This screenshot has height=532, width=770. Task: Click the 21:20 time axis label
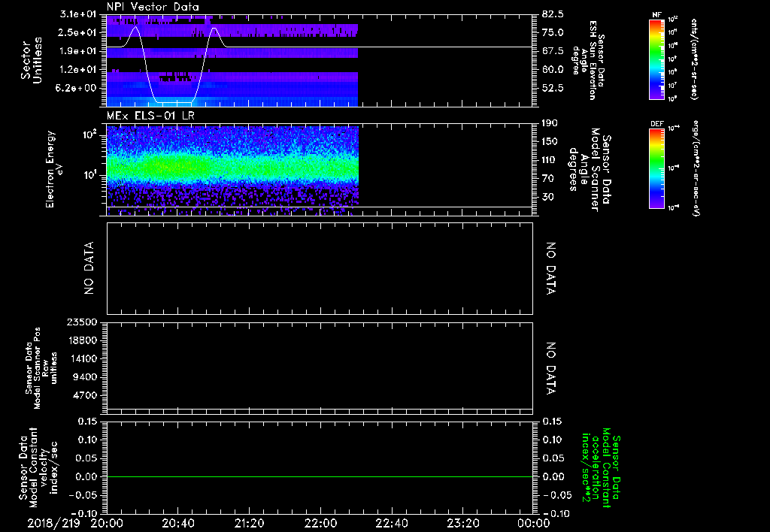pos(249,523)
